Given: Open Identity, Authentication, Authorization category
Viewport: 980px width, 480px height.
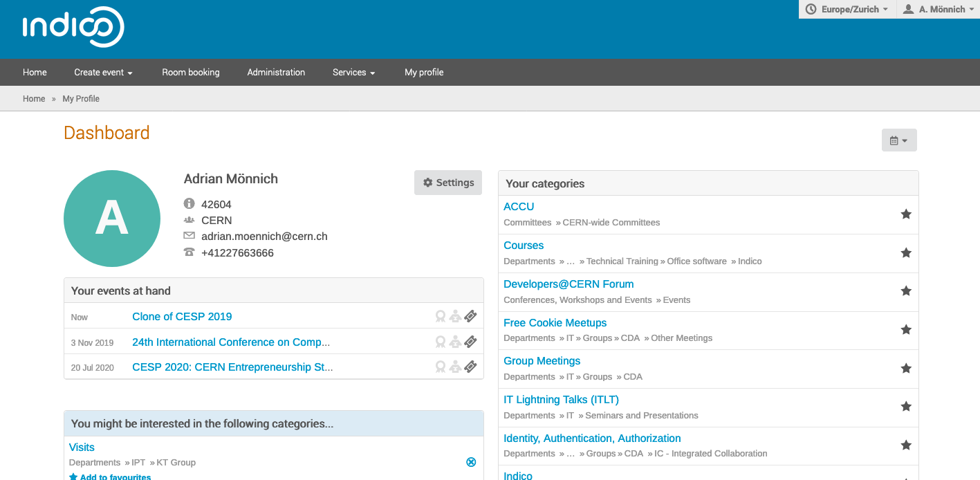Looking at the screenshot, I should (x=592, y=438).
